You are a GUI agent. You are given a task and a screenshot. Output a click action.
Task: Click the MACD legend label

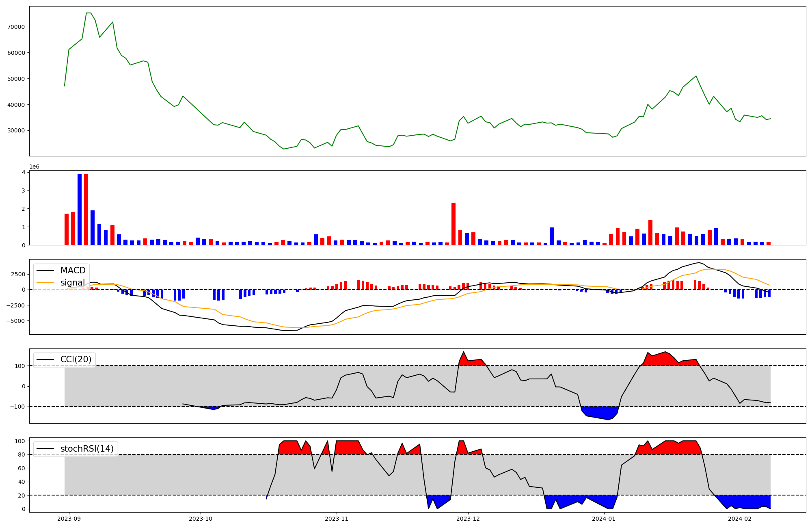coord(73,270)
